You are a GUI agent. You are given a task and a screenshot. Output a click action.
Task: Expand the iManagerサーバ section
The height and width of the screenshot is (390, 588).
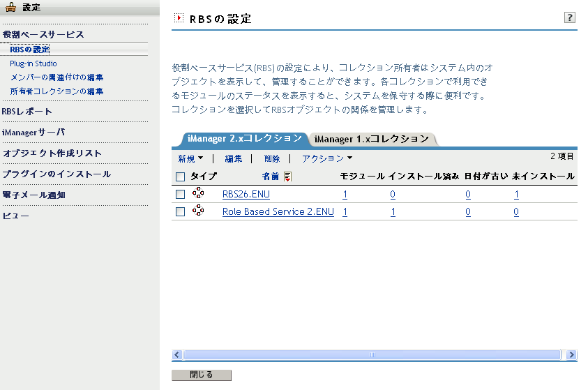click(33, 133)
